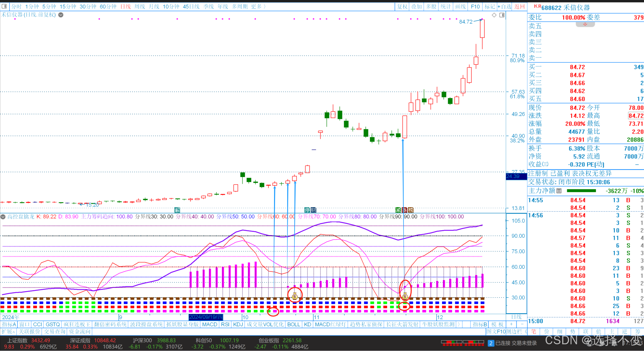Click the 解 marker on the chart
Viewport: 644px width, 351px height.
(177, 210)
